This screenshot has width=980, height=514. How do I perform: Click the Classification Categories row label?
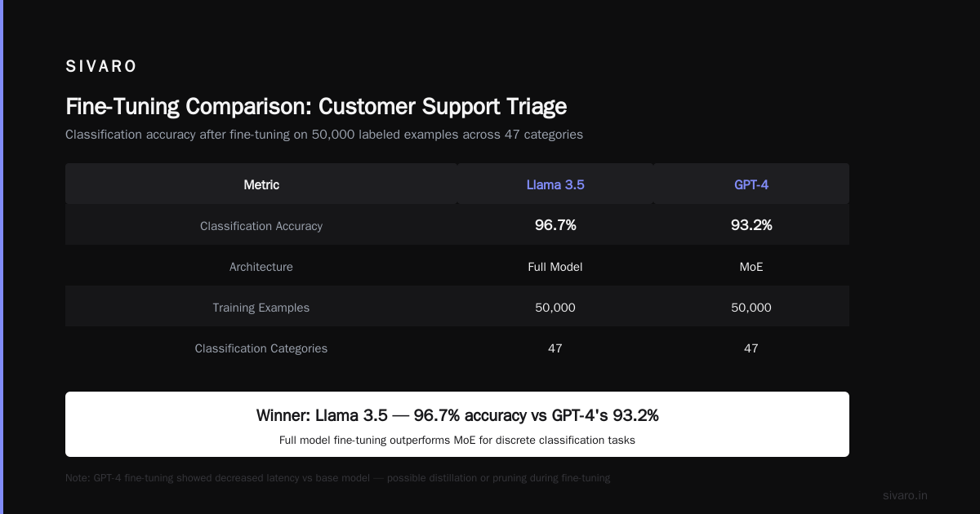click(261, 348)
